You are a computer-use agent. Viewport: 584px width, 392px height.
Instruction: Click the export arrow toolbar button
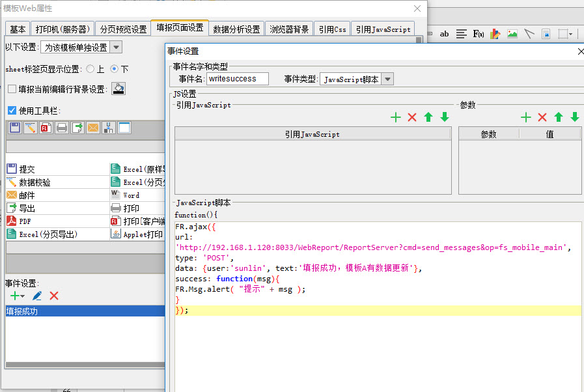coord(77,128)
